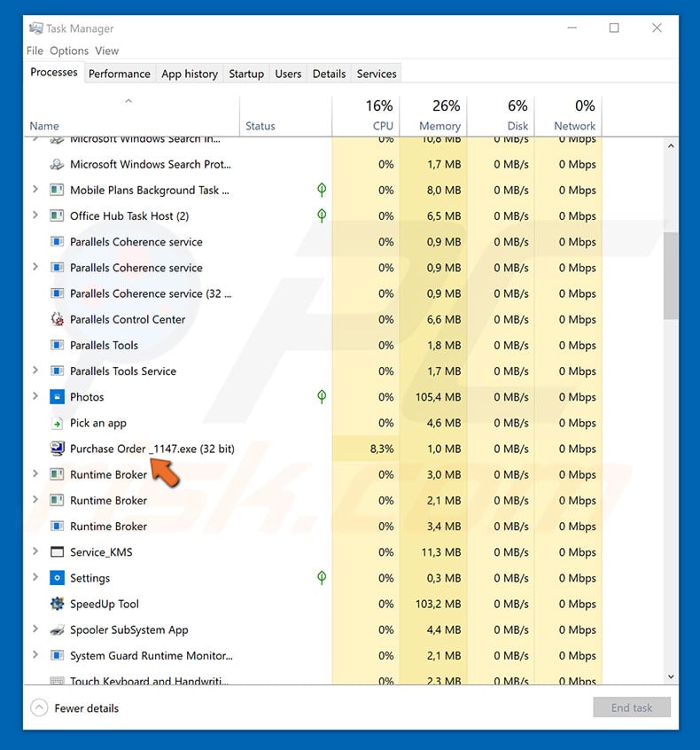
Task: Switch to the Startup tab
Action: 246,74
